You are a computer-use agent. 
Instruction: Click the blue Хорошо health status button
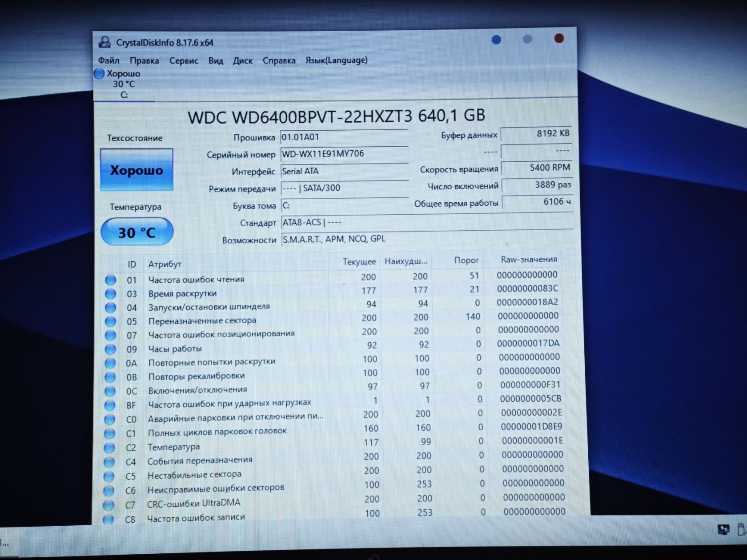[x=137, y=170]
